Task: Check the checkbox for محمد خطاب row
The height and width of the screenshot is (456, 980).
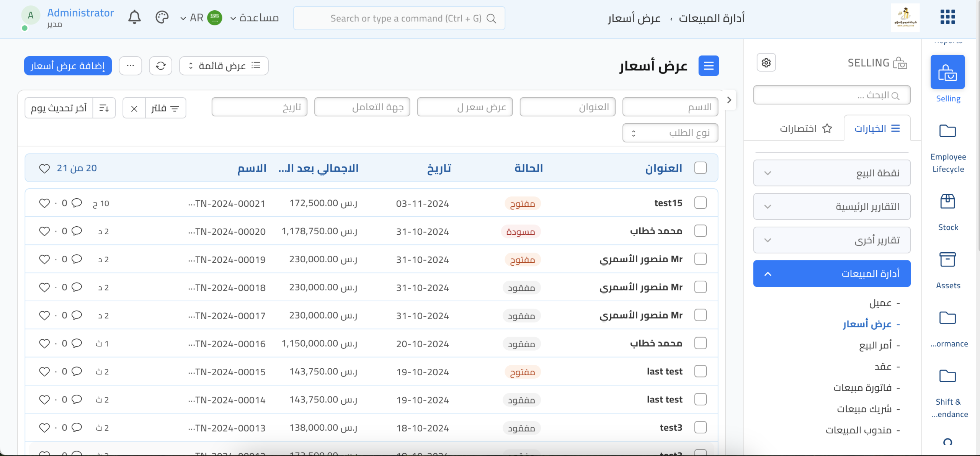Action: [x=701, y=230]
